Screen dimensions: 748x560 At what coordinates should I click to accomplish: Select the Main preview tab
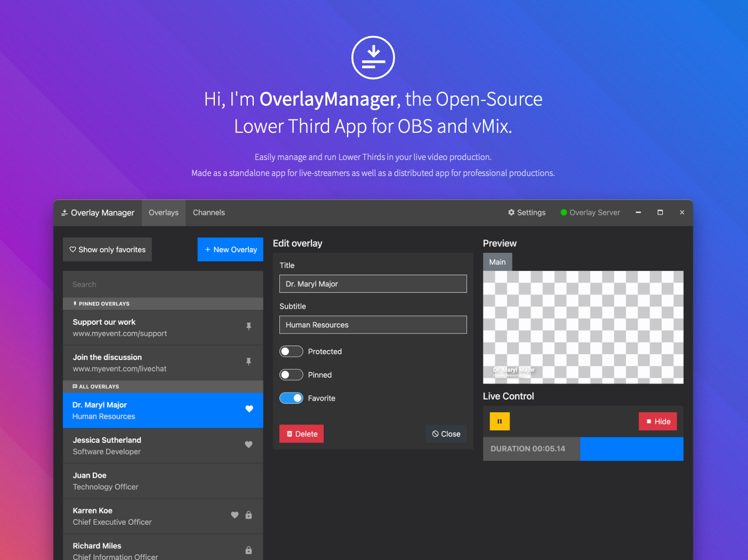pos(497,262)
